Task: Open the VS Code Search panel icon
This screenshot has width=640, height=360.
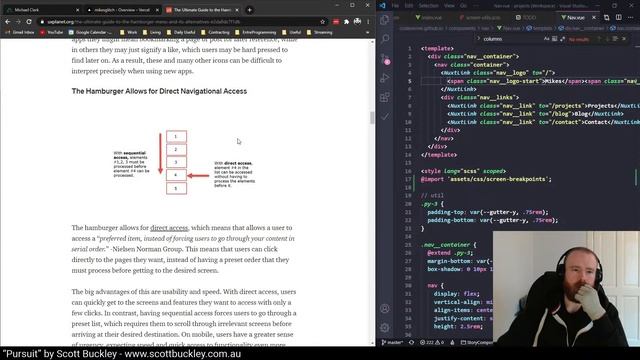Action: [x=384, y=39]
